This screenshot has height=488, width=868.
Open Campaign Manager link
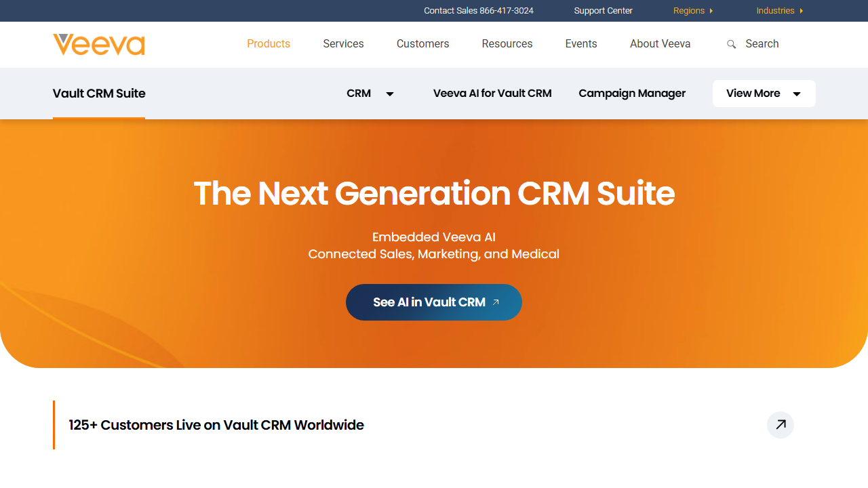coord(632,94)
